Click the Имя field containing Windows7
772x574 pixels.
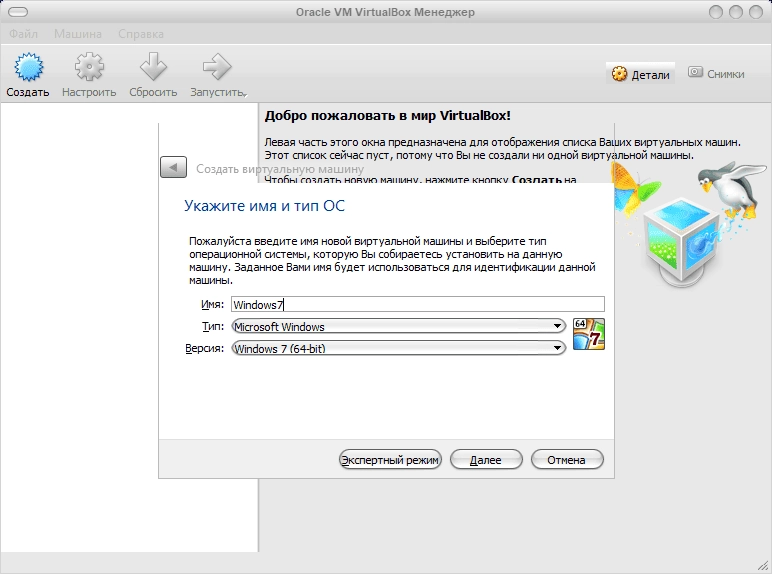(x=418, y=304)
